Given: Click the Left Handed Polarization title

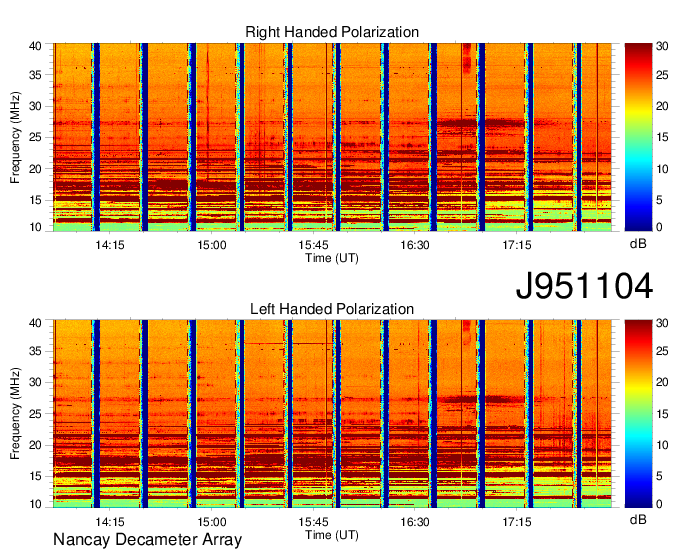Looking at the screenshot, I should coord(332,309).
